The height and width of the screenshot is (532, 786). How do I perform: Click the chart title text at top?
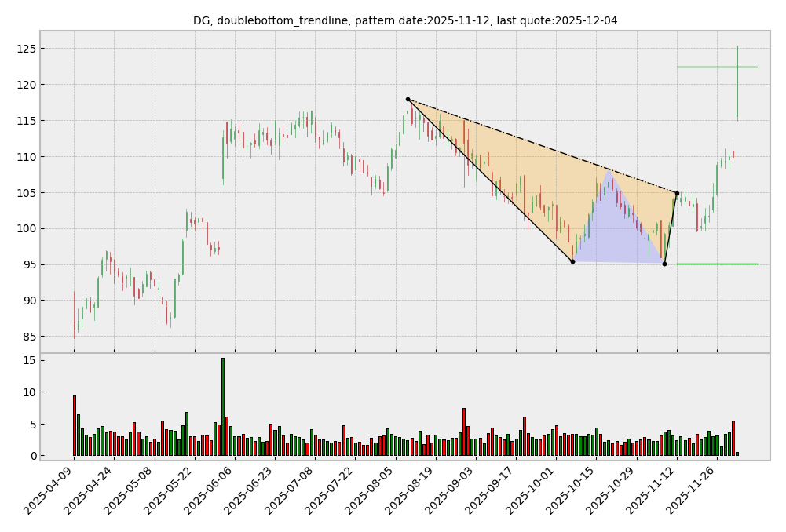click(405, 20)
